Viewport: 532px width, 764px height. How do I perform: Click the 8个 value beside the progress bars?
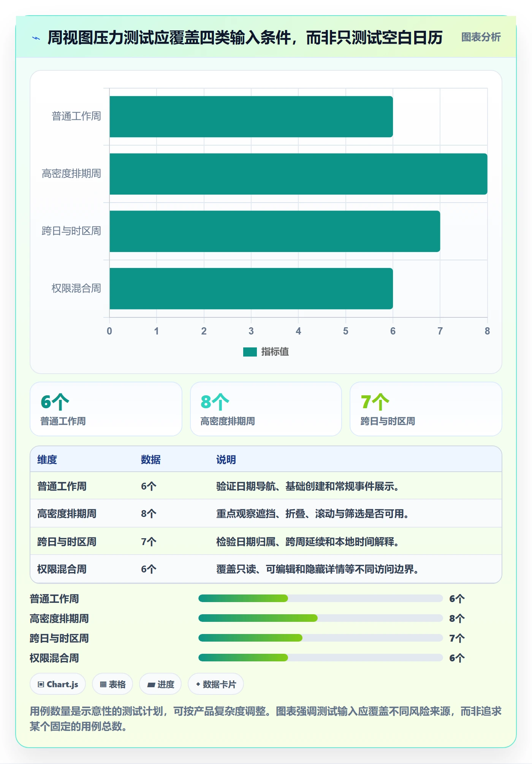click(457, 618)
